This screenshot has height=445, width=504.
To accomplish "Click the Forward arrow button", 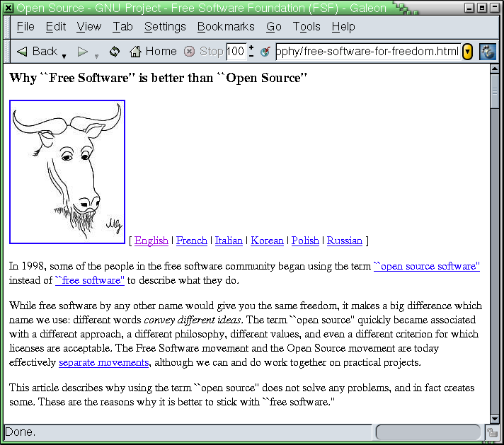I will pyautogui.click(x=83, y=51).
